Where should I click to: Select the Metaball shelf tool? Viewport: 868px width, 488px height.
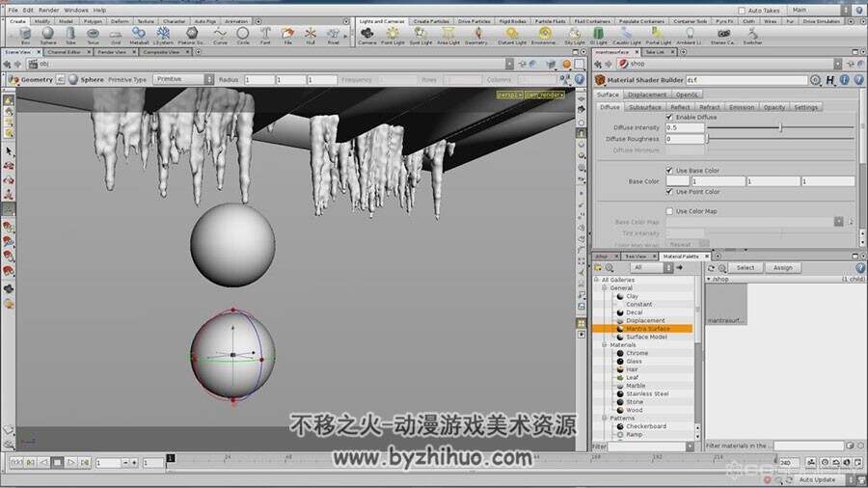click(139, 36)
